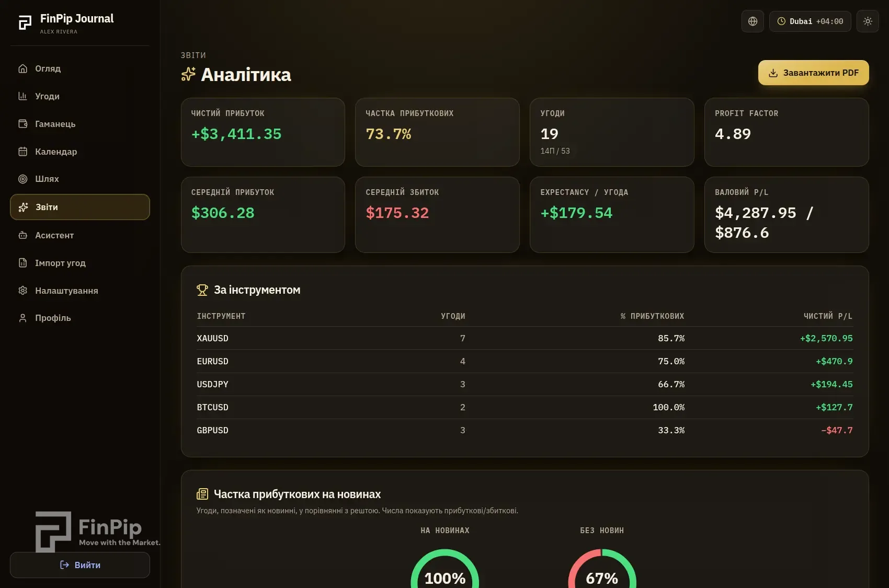Click the Завантажити PDF button

tap(813, 73)
